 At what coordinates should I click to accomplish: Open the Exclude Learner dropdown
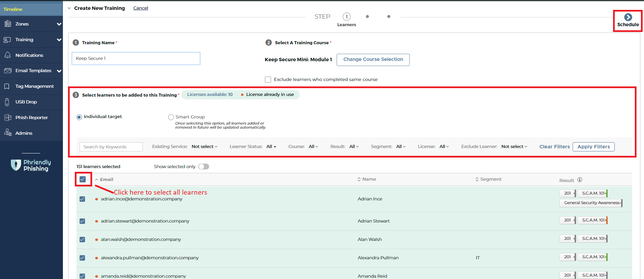514,147
